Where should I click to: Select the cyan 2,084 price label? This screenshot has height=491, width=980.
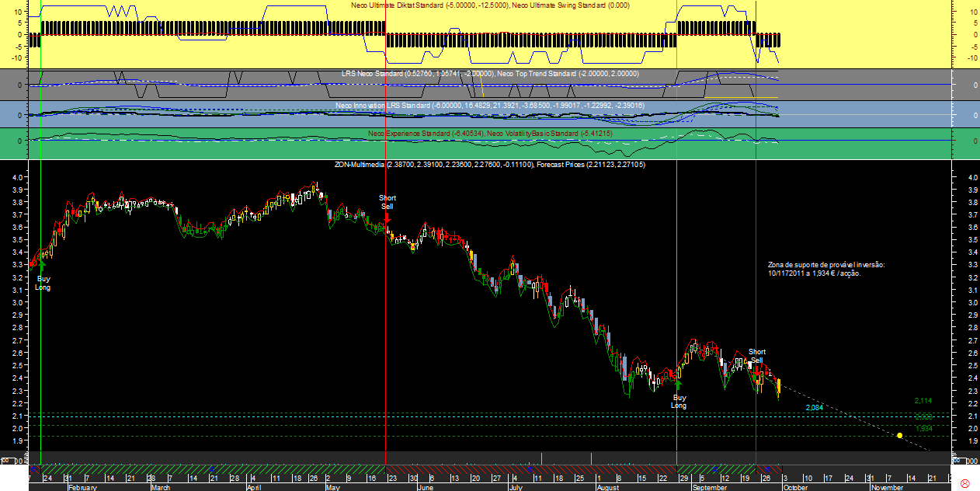coord(814,408)
